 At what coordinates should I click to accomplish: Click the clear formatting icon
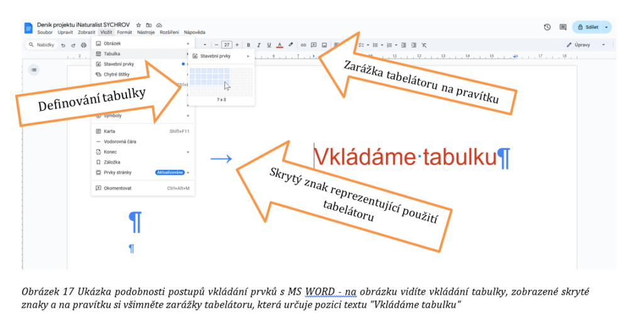point(424,45)
